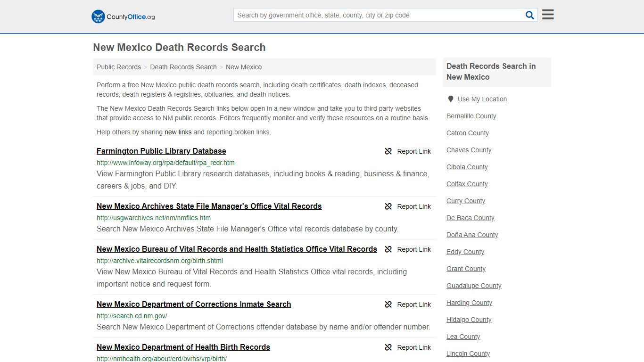
Task: Visit nmhealth.org birth URL
Action: 162,359
